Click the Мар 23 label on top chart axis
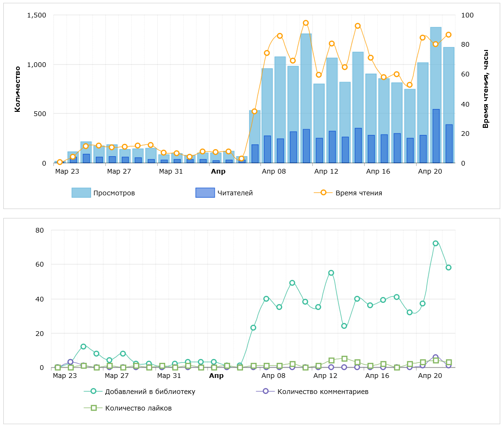This screenshot has width=504, height=427. pyautogui.click(x=67, y=172)
